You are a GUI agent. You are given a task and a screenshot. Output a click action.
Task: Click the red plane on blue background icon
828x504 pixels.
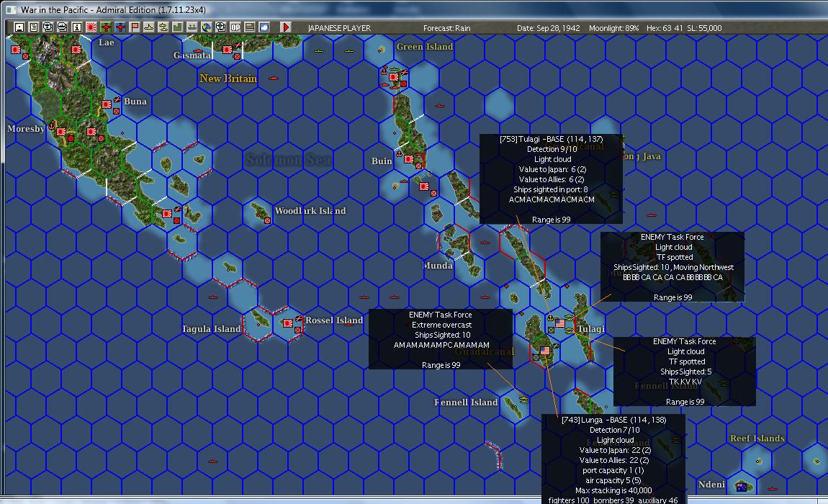tap(120, 27)
